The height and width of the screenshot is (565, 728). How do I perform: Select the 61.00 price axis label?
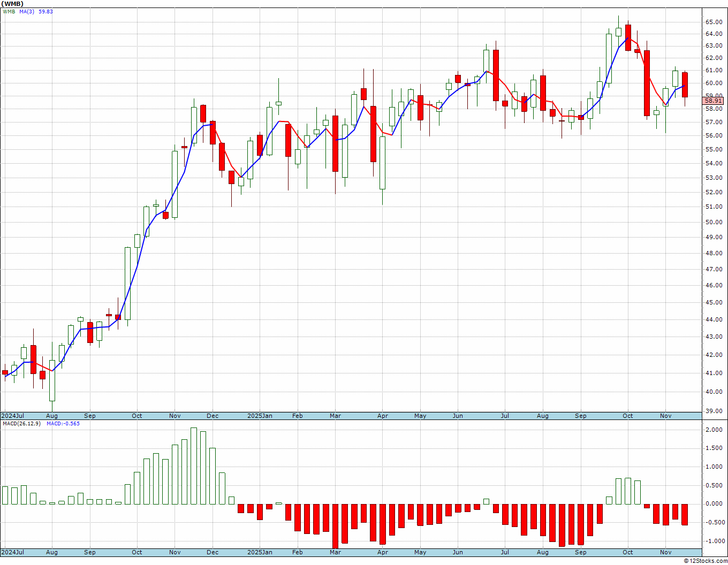pyautogui.click(x=714, y=71)
